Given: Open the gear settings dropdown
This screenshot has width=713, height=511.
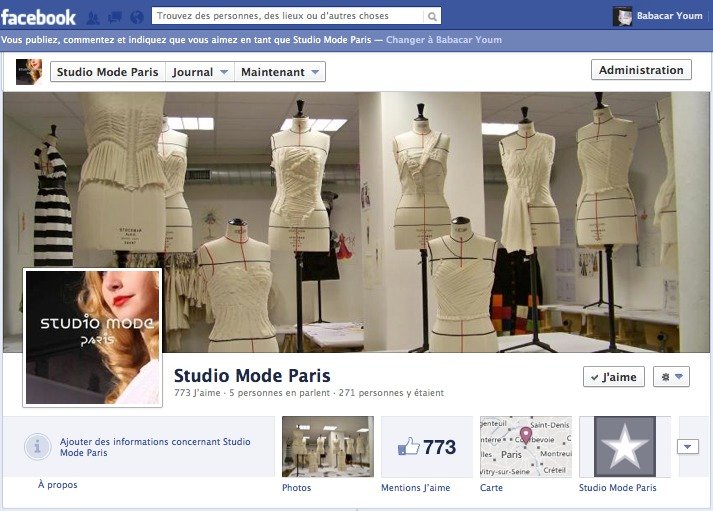Looking at the screenshot, I should (x=671, y=377).
